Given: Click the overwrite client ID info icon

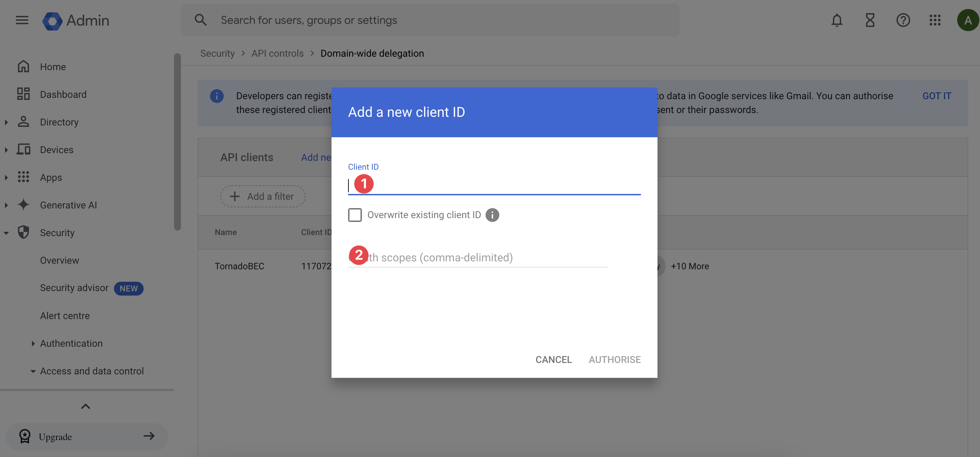Looking at the screenshot, I should point(492,215).
